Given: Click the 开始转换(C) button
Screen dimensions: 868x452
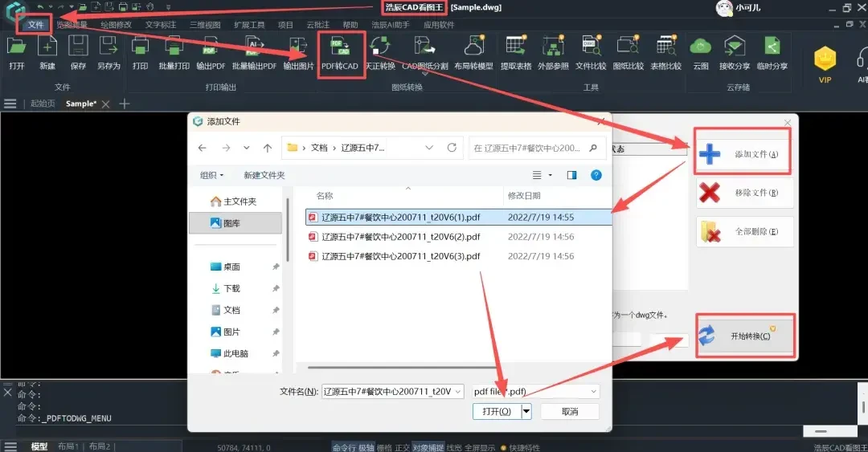Looking at the screenshot, I should click(744, 336).
